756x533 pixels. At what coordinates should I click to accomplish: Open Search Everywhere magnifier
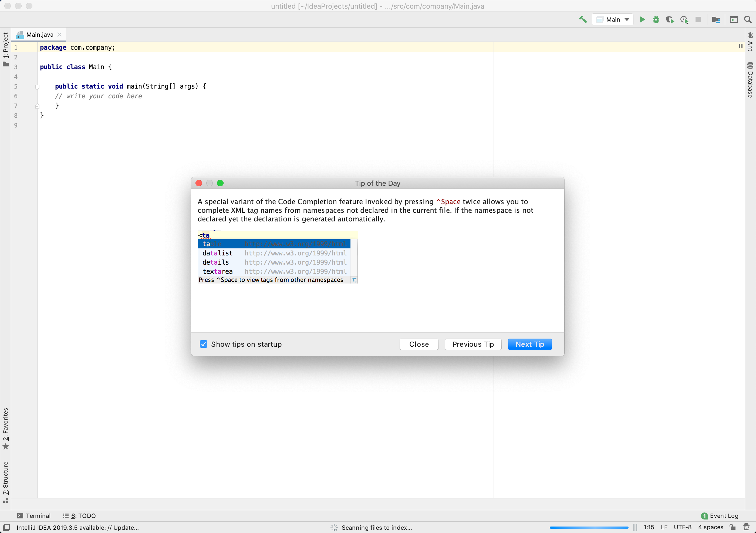[748, 19]
